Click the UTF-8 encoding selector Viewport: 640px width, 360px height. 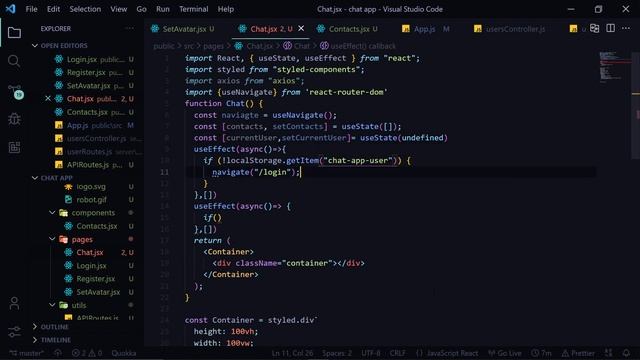pos(371,353)
